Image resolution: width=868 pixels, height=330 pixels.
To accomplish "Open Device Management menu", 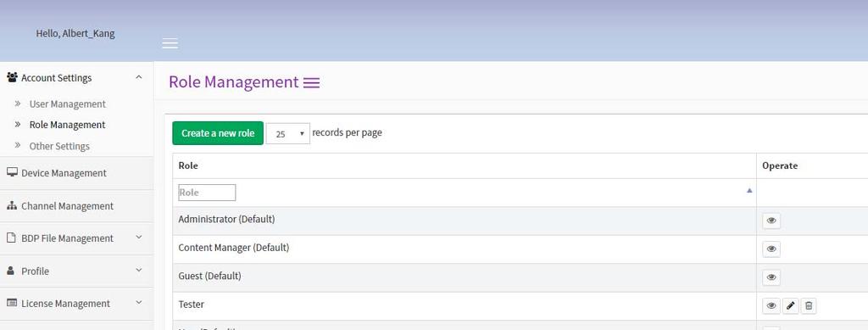I will [64, 173].
